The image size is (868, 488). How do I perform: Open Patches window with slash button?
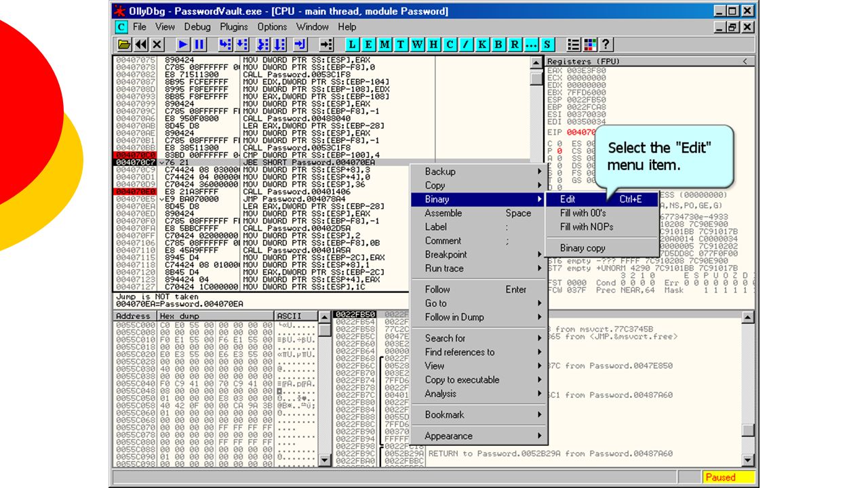(x=467, y=45)
